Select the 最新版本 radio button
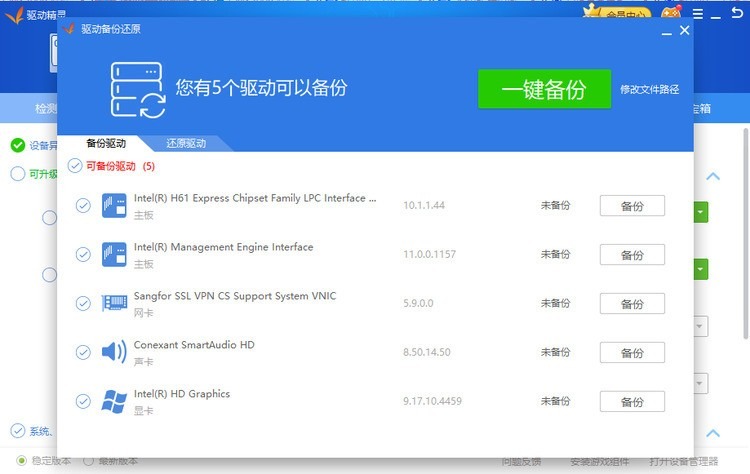750x474 pixels. (x=88, y=461)
